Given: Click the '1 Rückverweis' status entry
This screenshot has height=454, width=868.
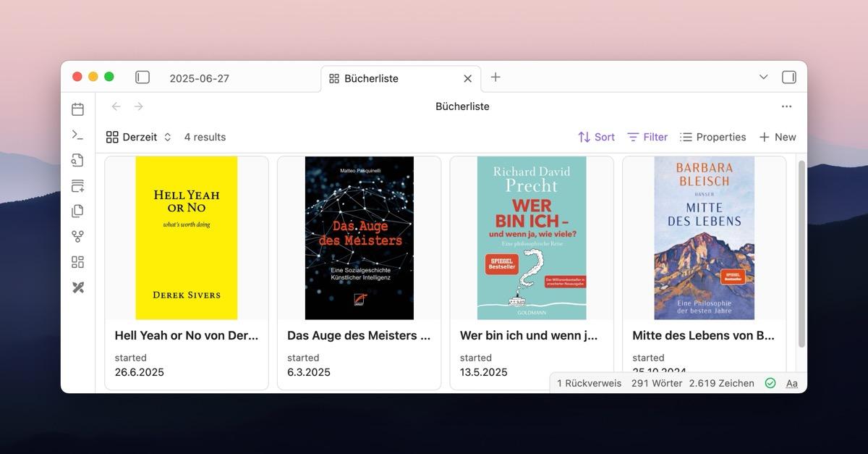Looking at the screenshot, I should (x=589, y=383).
